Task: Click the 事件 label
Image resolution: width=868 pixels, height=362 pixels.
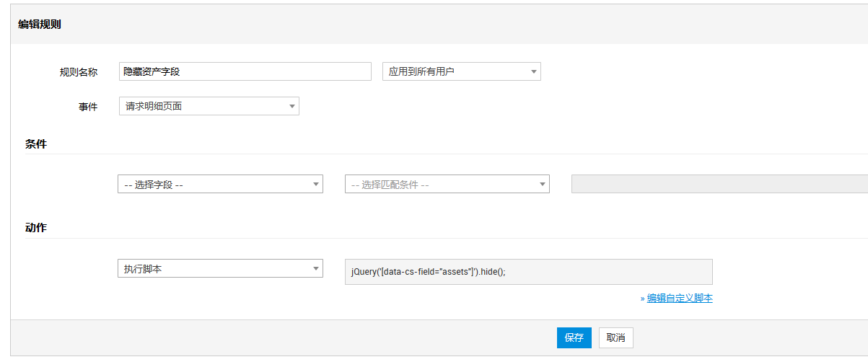Action: [88, 107]
